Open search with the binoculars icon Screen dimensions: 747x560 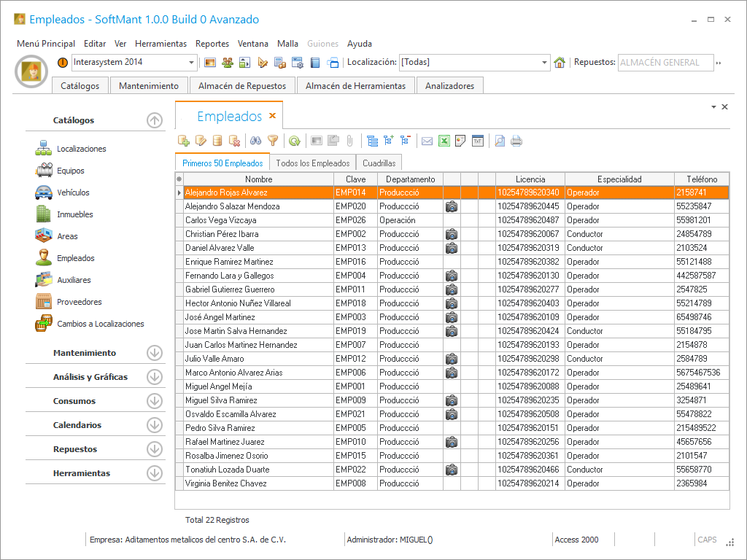point(256,141)
